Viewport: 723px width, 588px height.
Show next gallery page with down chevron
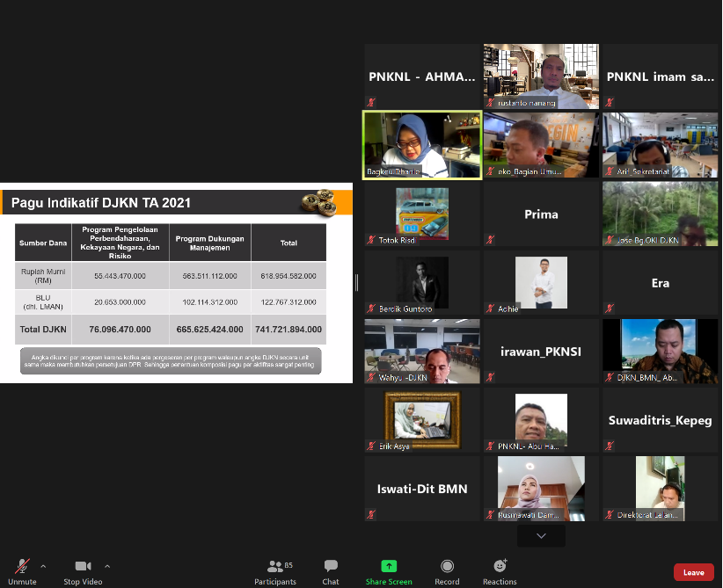[541, 535]
